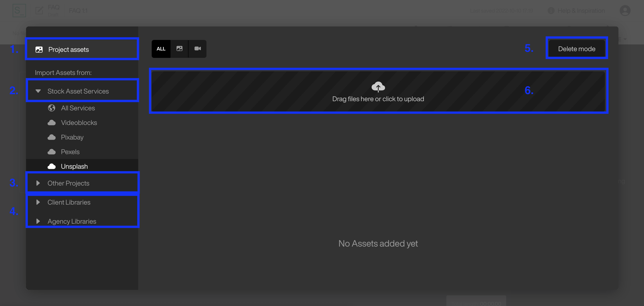Click the Videoblocks cloud icon

[x=52, y=122]
